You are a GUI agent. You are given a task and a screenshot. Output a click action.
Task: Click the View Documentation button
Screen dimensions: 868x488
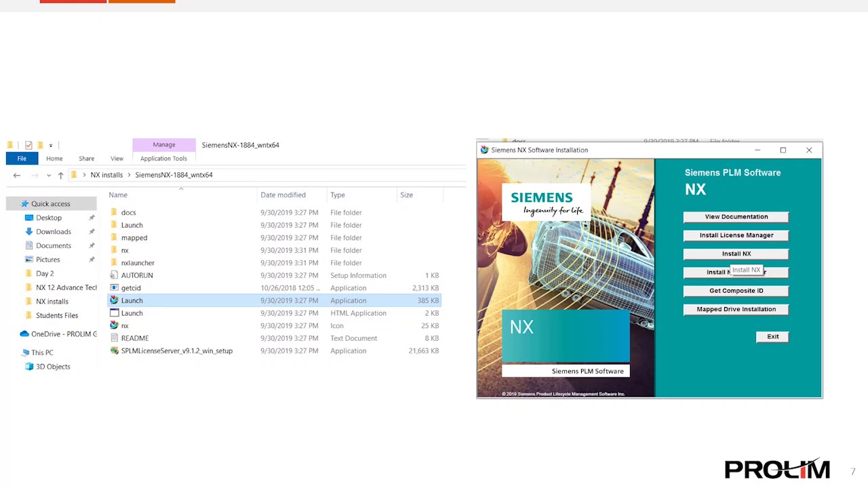point(736,217)
